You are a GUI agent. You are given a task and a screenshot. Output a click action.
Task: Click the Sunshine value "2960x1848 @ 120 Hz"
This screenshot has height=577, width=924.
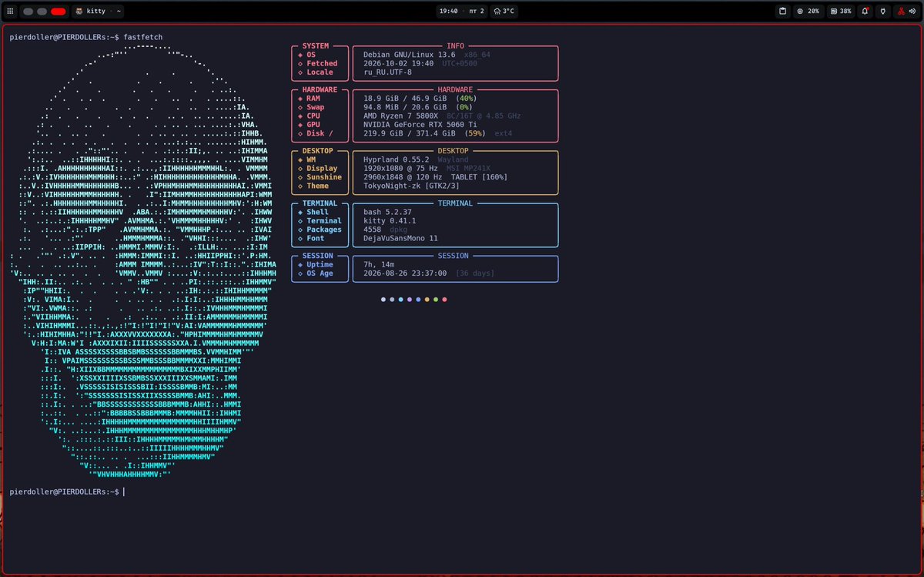point(403,177)
